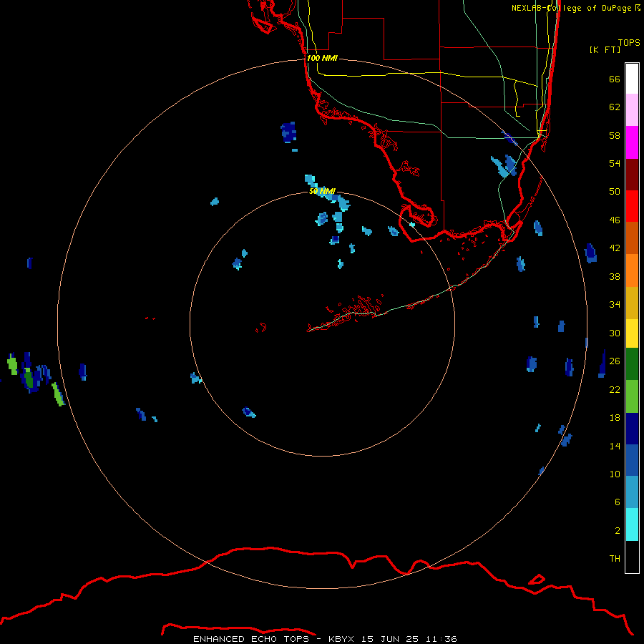Click the light green legend swatch
The width and height of the screenshot is (644, 644).
point(632,396)
